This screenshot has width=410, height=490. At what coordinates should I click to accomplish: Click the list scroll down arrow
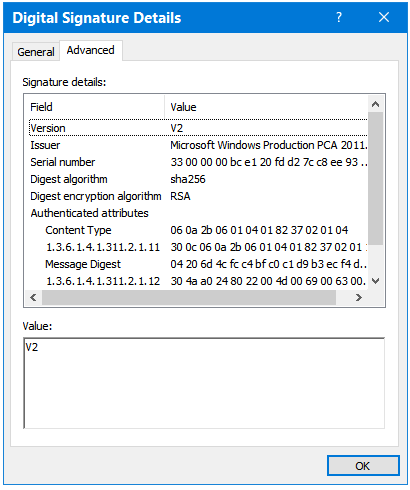pos(375,281)
